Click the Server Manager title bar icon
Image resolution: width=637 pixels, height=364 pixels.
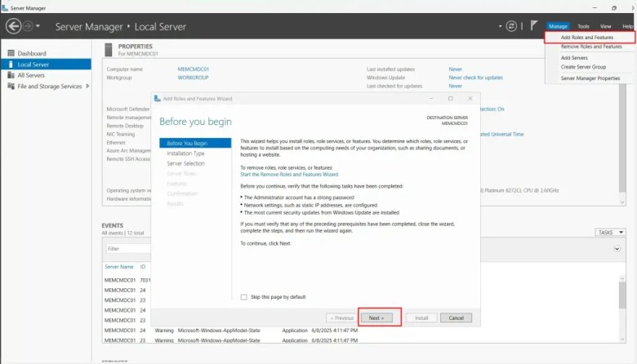tap(5, 7)
